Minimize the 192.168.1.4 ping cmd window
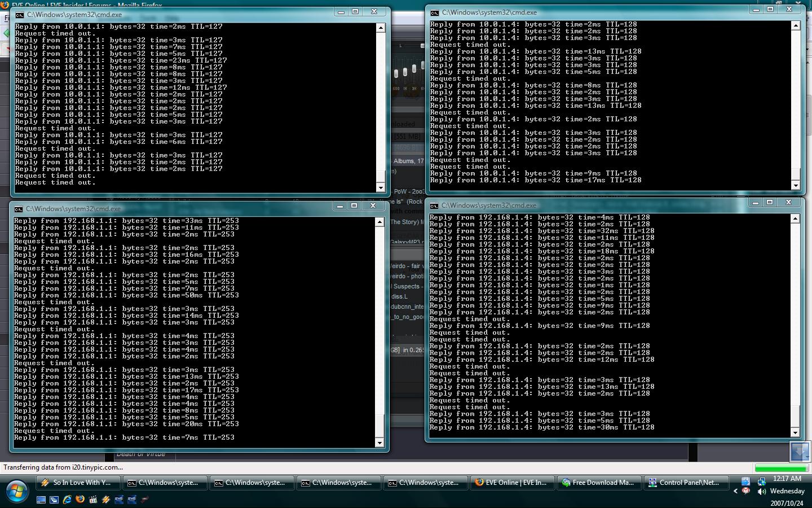 coord(755,203)
